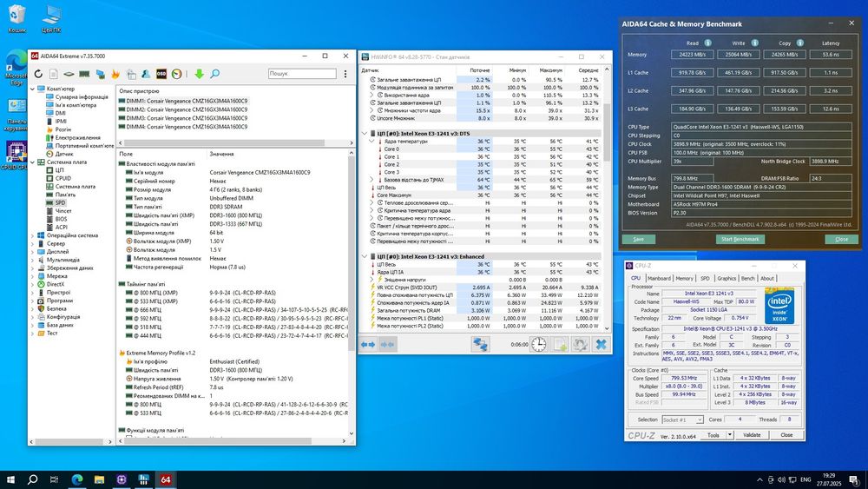Click the flame stability test icon in AIDA64 toolbar
The width and height of the screenshot is (868, 489).
click(115, 74)
